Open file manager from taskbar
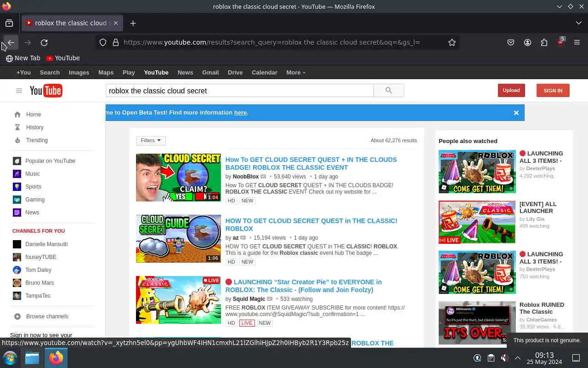The height and width of the screenshot is (368, 588). [x=32, y=358]
